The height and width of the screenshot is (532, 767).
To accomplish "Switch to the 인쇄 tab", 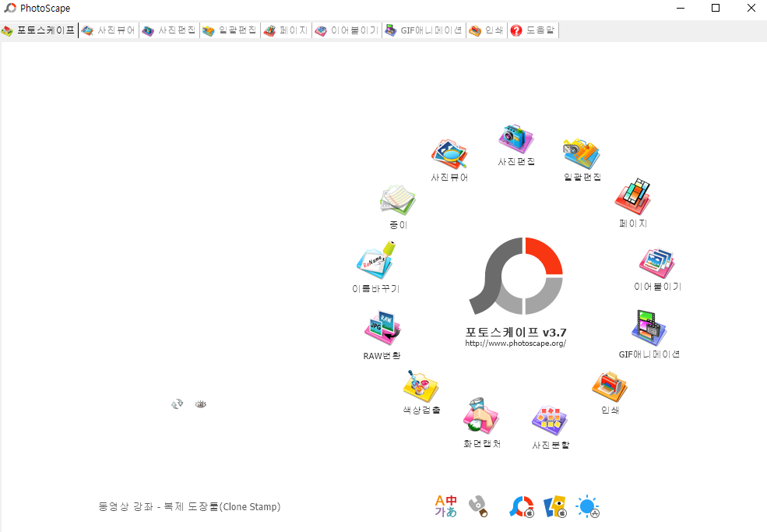I will pyautogui.click(x=487, y=30).
